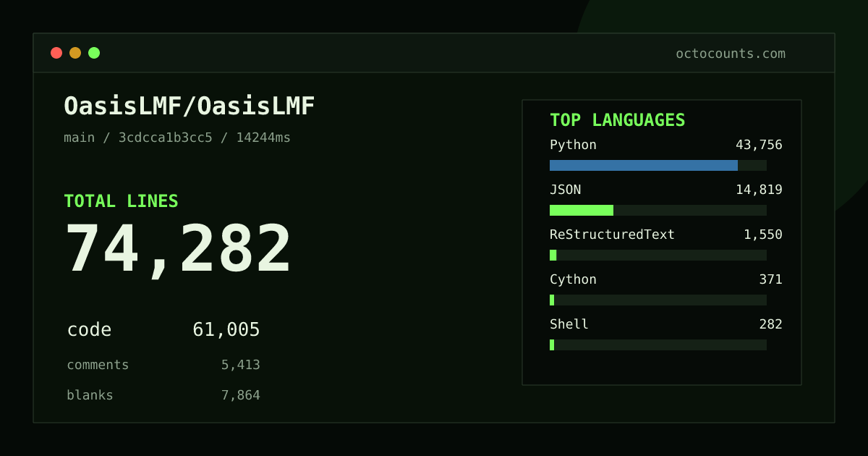Click the JSON language label

pyautogui.click(x=565, y=190)
